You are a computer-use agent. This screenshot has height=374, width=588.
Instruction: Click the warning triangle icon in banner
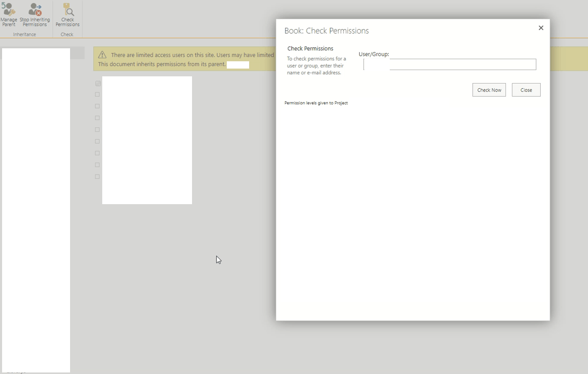pos(102,55)
